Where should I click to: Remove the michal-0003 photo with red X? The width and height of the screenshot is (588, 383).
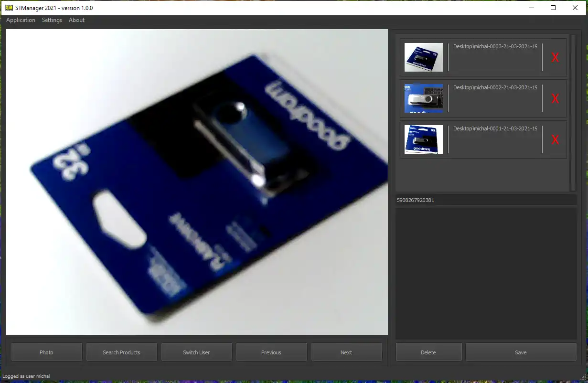(555, 58)
